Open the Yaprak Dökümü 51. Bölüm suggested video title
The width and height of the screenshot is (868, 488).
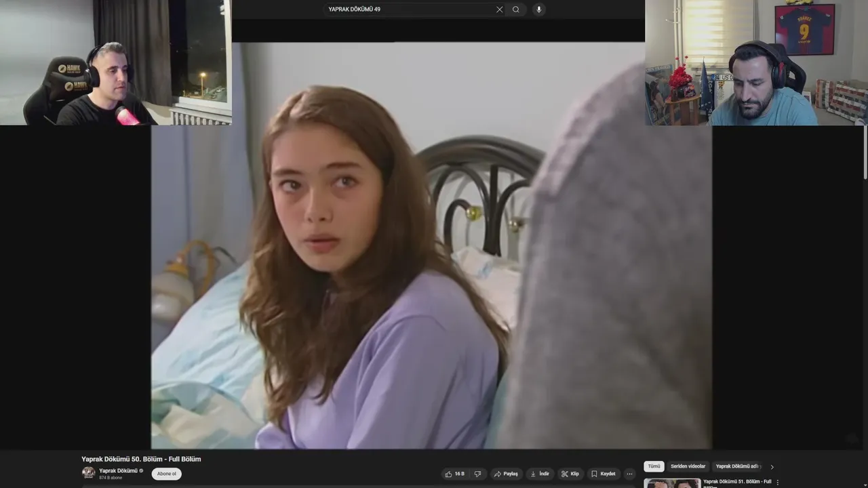pyautogui.click(x=737, y=483)
